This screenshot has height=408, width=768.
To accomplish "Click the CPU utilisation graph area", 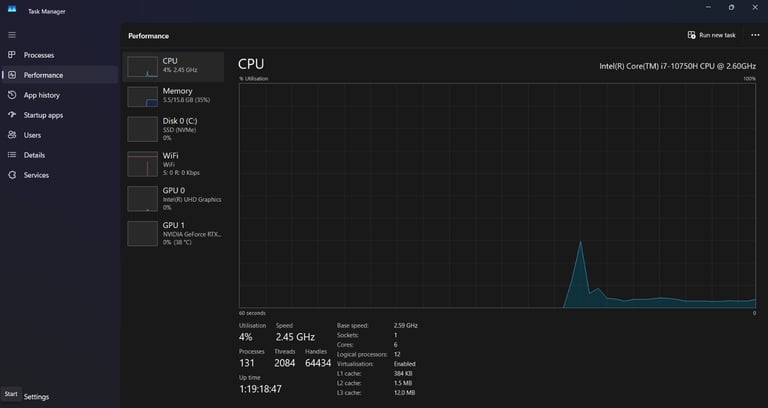I will tap(497, 195).
